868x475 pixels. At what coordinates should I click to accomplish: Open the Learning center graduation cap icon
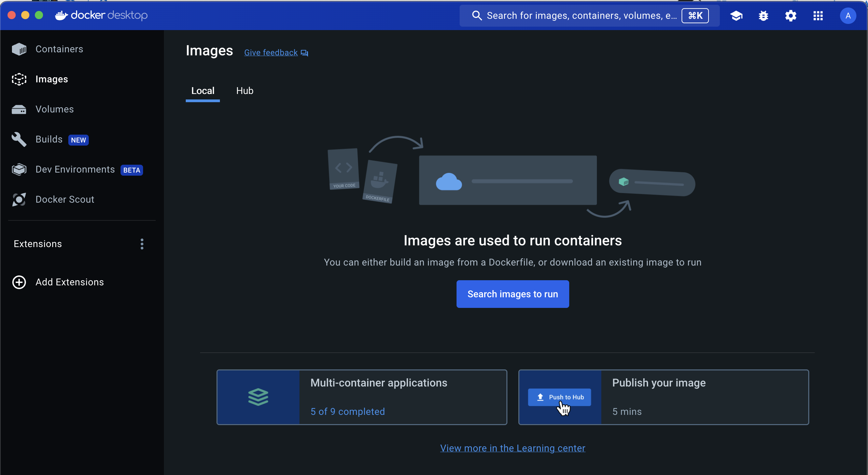click(736, 16)
